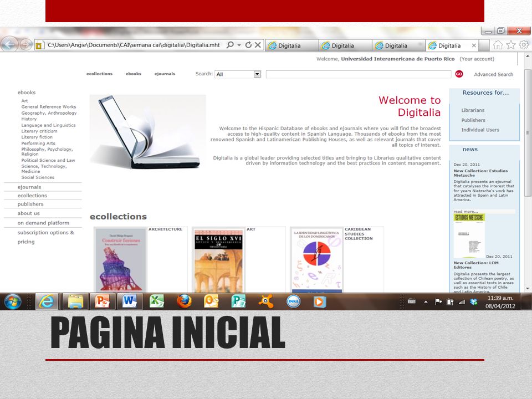Open General Reference Works ebooks category

(49, 106)
